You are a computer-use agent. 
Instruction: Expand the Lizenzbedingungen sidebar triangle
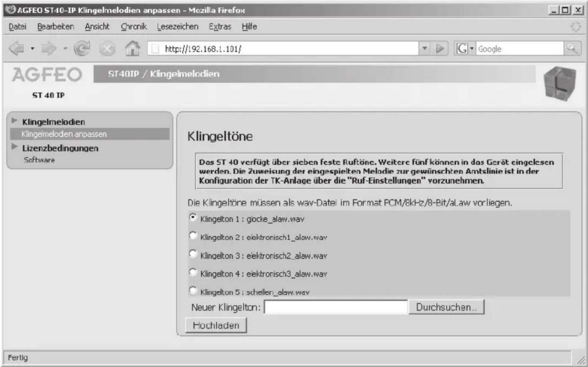15,146
